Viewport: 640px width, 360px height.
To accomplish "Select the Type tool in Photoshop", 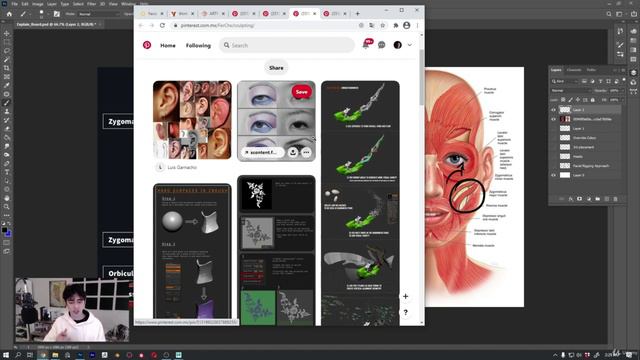I will [7, 172].
